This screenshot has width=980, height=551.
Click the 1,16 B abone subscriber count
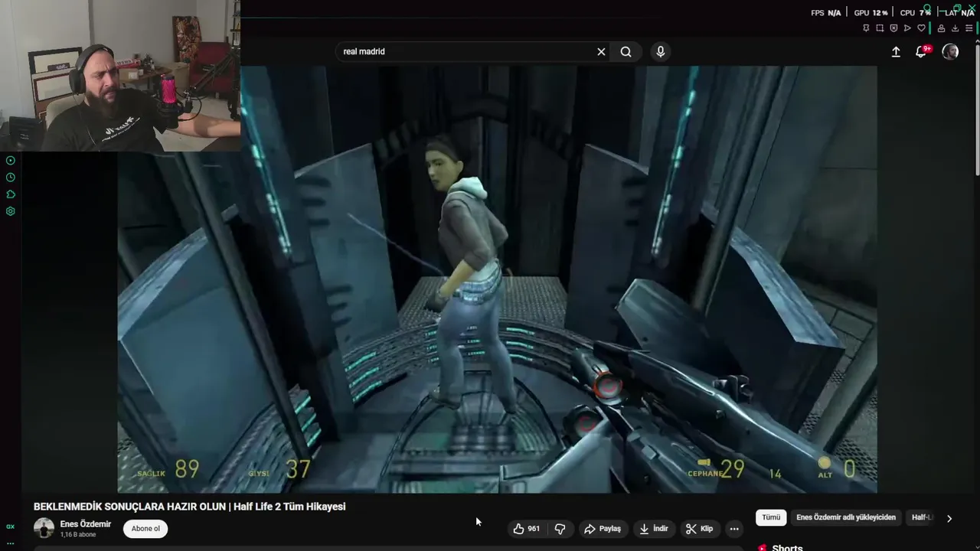click(x=78, y=535)
